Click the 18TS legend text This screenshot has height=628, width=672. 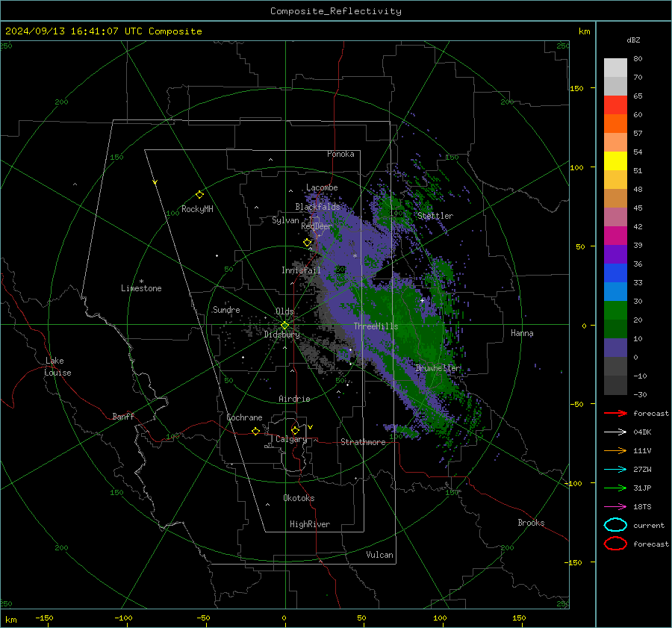[x=642, y=507]
